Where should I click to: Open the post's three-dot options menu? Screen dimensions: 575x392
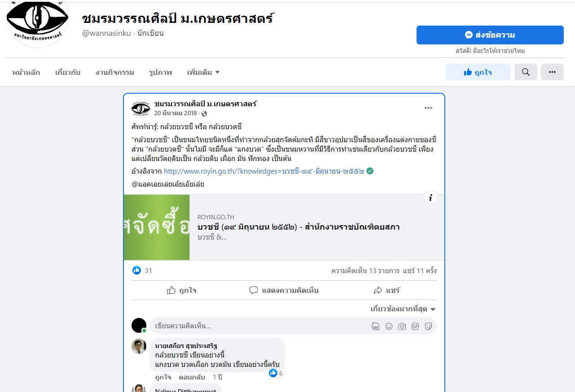pyautogui.click(x=429, y=108)
